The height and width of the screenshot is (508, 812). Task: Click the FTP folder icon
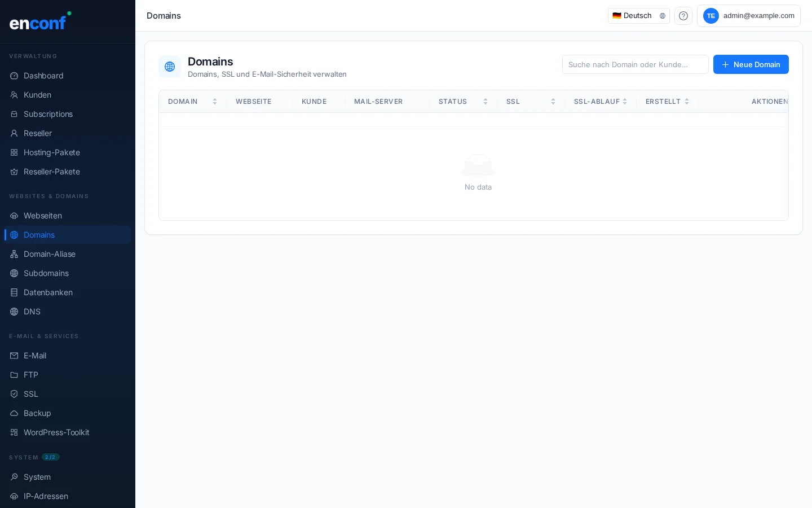tap(14, 375)
